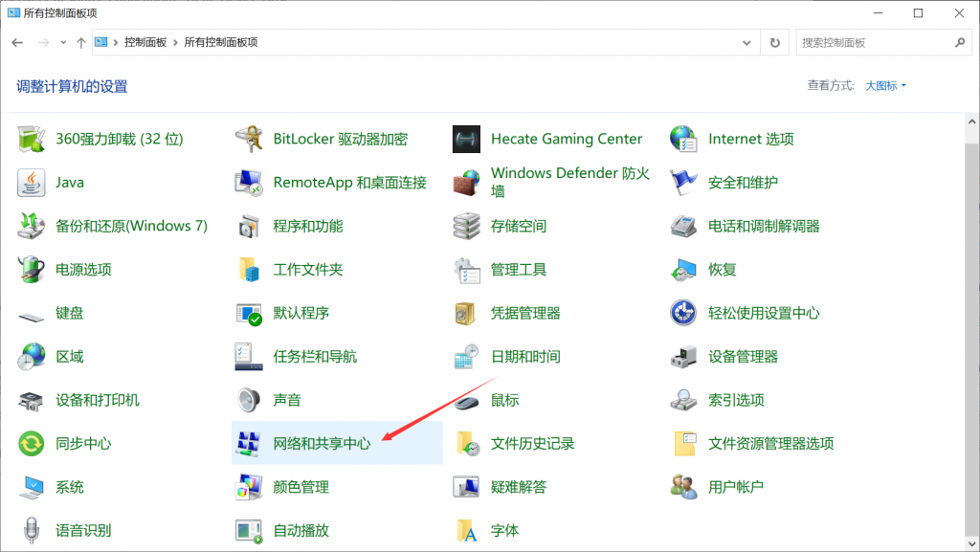Open the 工作文件夹 icon

coord(249,269)
